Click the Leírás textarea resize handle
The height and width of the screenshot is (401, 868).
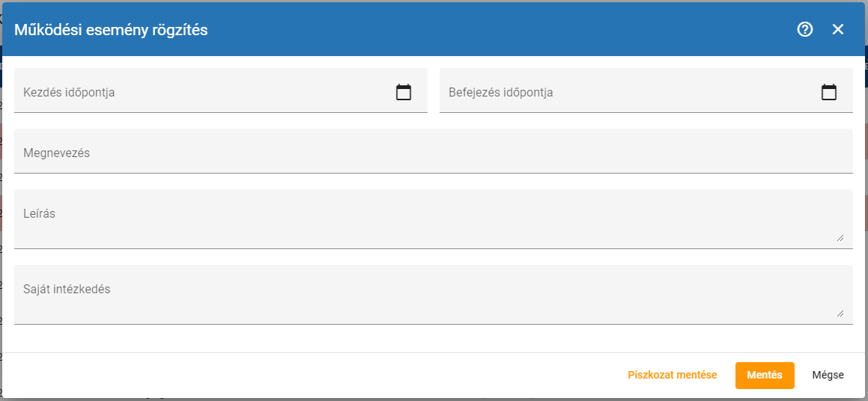[840, 237]
